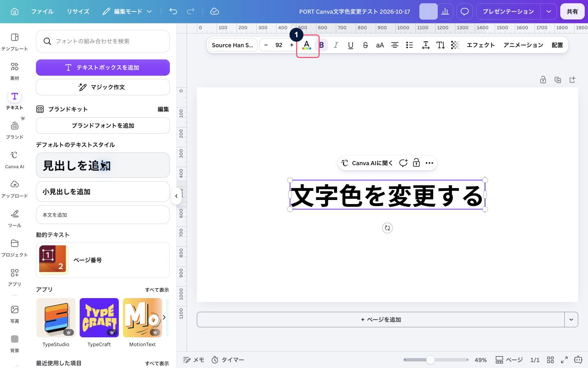
Task: Expand the ページを追加 options arrow
Action: [571, 320]
